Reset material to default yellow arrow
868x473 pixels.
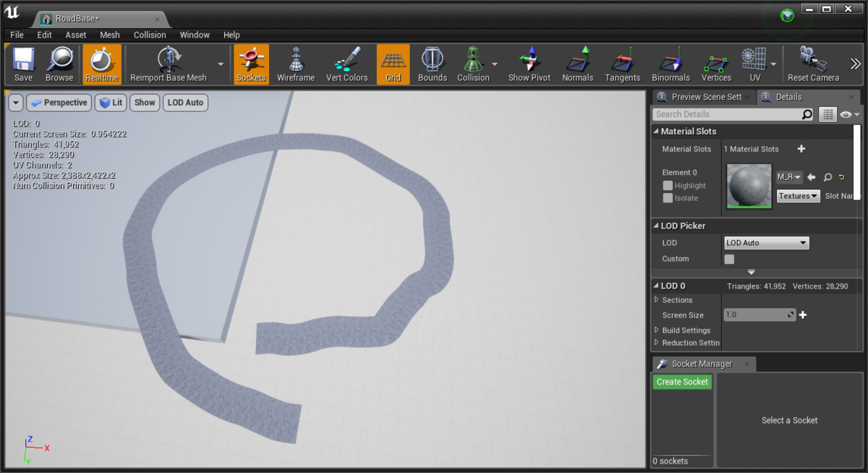coord(842,177)
